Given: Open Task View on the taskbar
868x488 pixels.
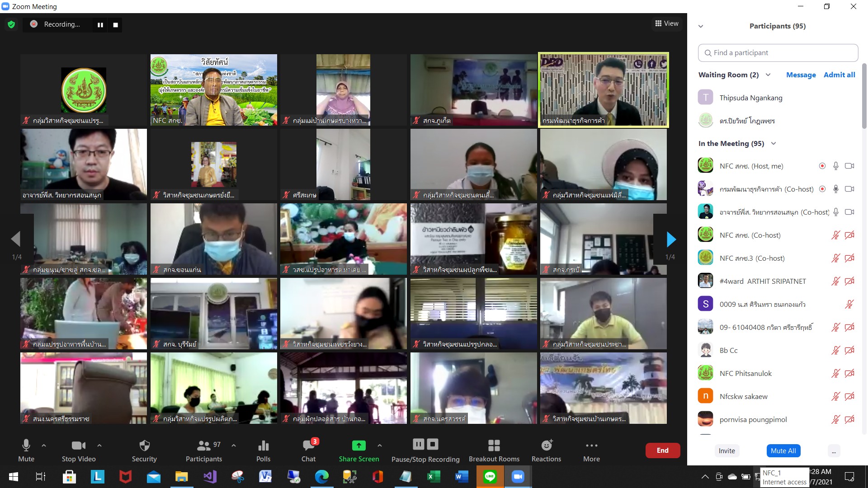Looking at the screenshot, I should tap(41, 477).
